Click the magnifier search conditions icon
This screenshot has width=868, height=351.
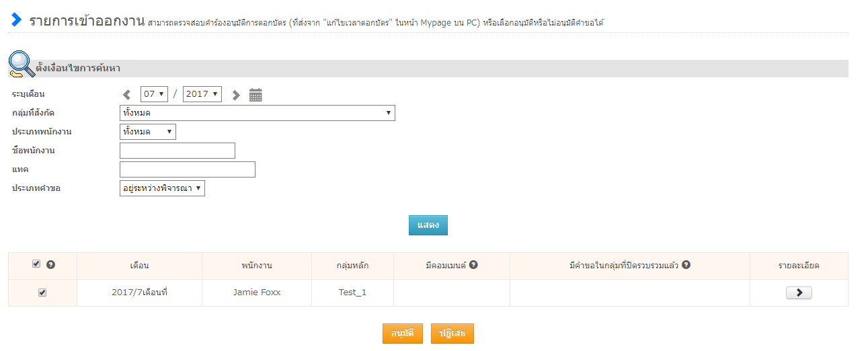point(22,65)
